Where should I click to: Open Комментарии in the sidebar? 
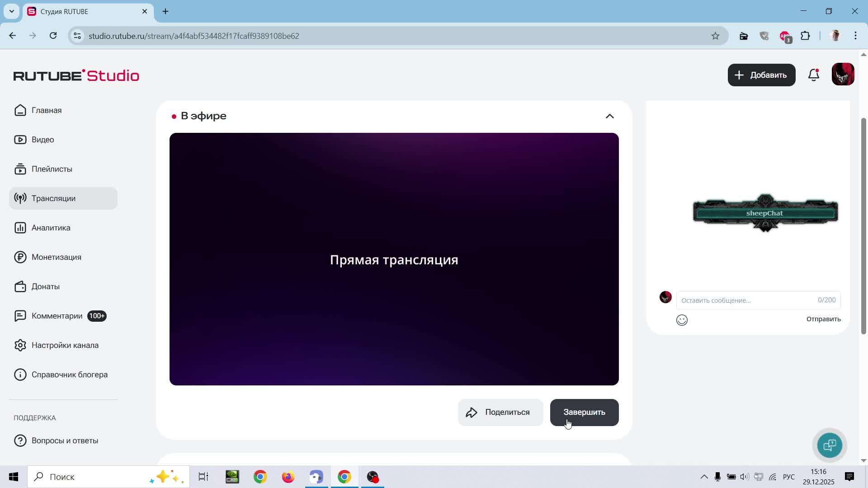pos(57,316)
